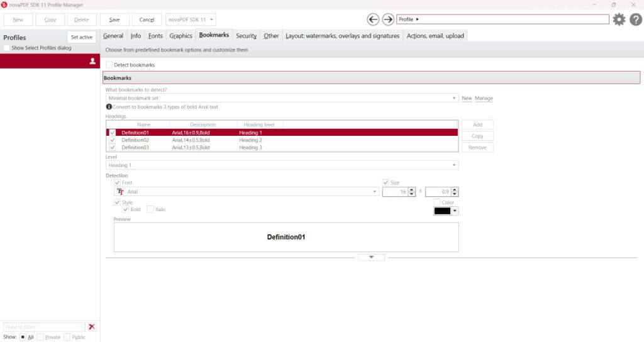This screenshot has height=342, width=644.
Task: Open the Arial font dropdown
Action: click(x=246, y=192)
